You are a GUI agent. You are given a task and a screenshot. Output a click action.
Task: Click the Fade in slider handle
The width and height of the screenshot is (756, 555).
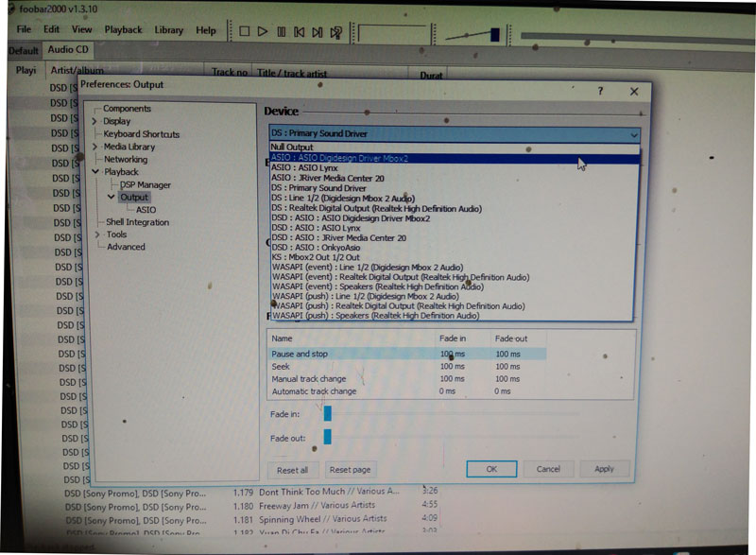(x=327, y=413)
